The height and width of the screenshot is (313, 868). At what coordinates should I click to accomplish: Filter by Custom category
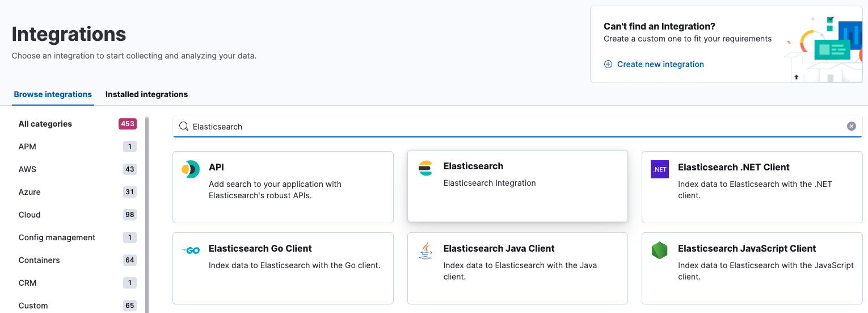coord(77,306)
